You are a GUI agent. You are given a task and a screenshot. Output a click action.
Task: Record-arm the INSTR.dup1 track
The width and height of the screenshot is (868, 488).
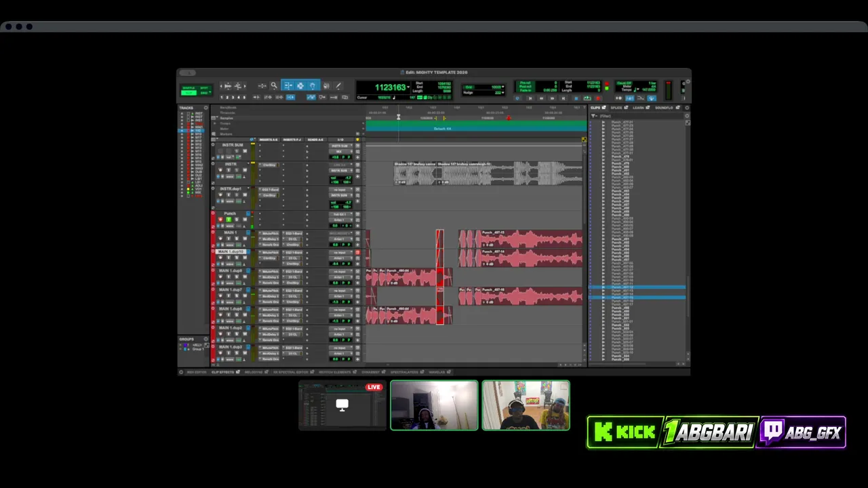220,195
